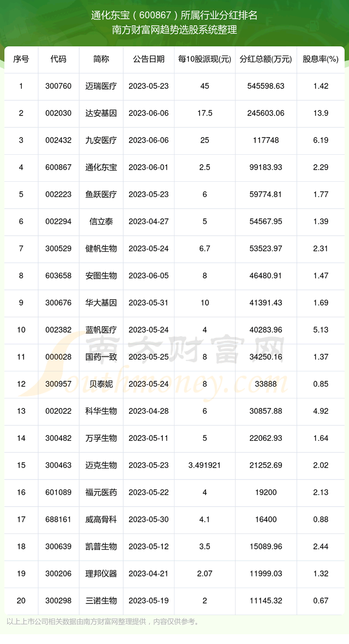The image size is (349, 644).
Task: Click stock name 华大基因
Action: pyautogui.click(x=101, y=303)
